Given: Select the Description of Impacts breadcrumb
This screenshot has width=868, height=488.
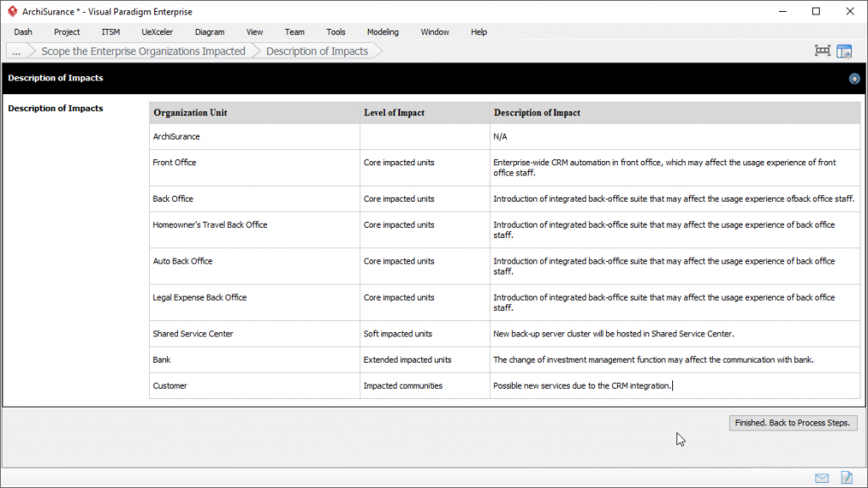Looking at the screenshot, I should pyautogui.click(x=317, y=52).
